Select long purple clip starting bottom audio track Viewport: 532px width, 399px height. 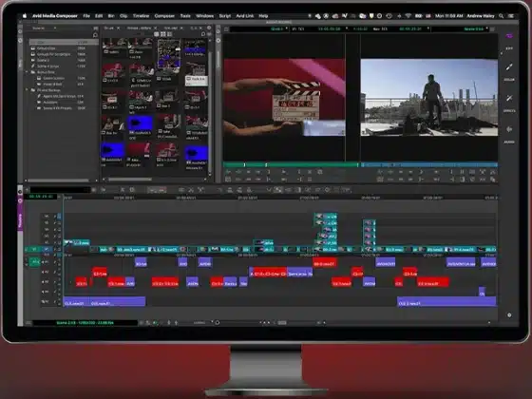(104, 301)
